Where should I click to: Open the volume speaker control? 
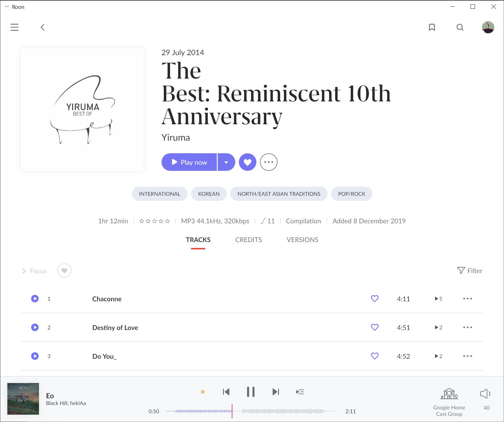[x=485, y=394]
